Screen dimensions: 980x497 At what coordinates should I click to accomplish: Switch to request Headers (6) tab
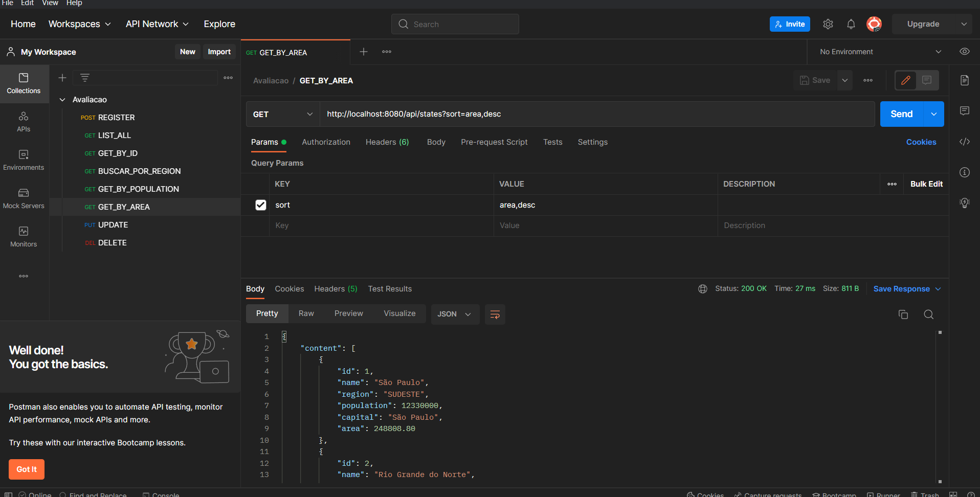387,142
